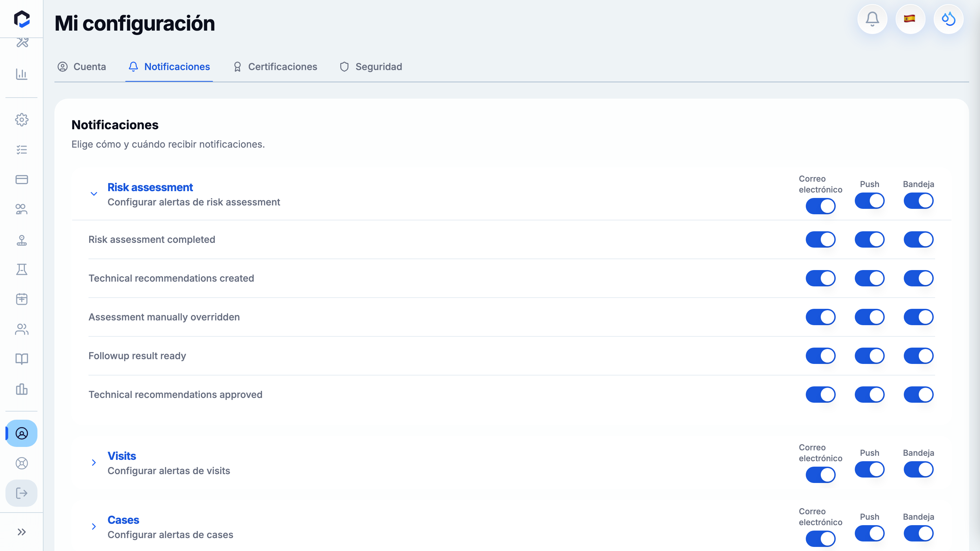
Task: Open the tools wrench sidebar icon
Action: [22, 42]
